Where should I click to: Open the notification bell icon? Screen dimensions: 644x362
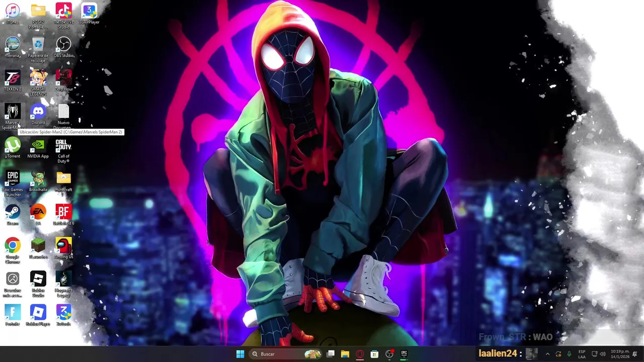click(635, 354)
